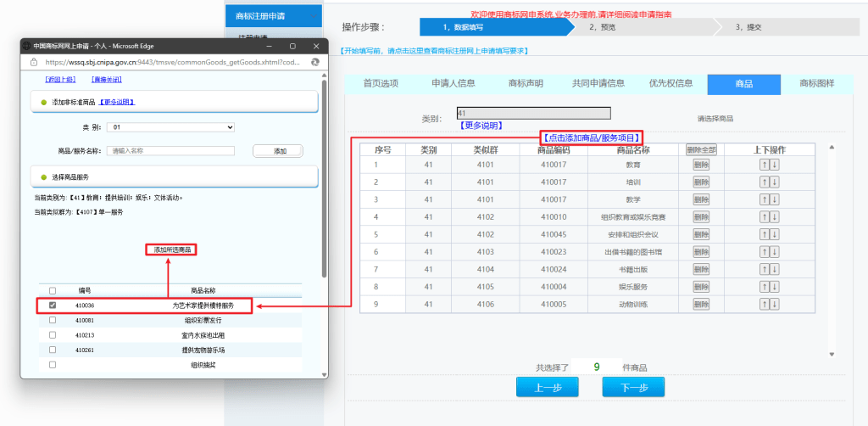The image size is (868, 426).
Task: Click 添加 button next to name field
Action: pyautogui.click(x=278, y=151)
